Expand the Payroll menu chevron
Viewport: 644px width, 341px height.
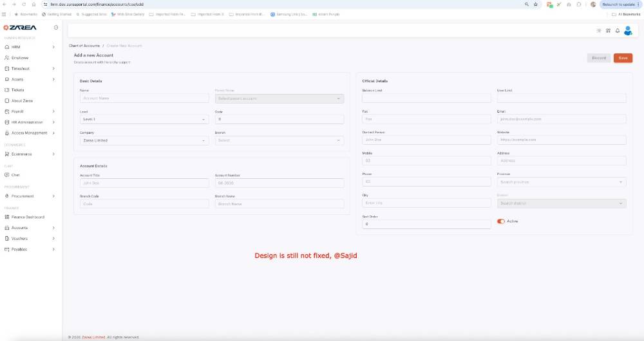click(53, 111)
